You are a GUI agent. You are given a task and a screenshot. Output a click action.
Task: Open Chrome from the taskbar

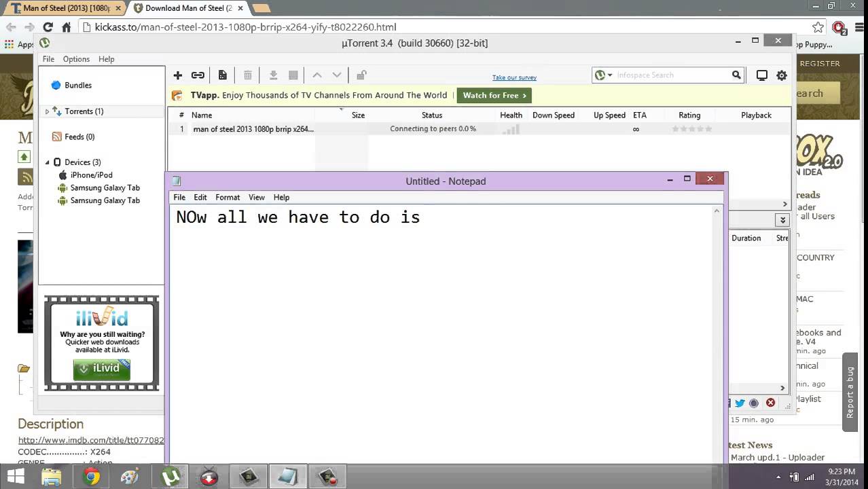pyautogui.click(x=92, y=477)
